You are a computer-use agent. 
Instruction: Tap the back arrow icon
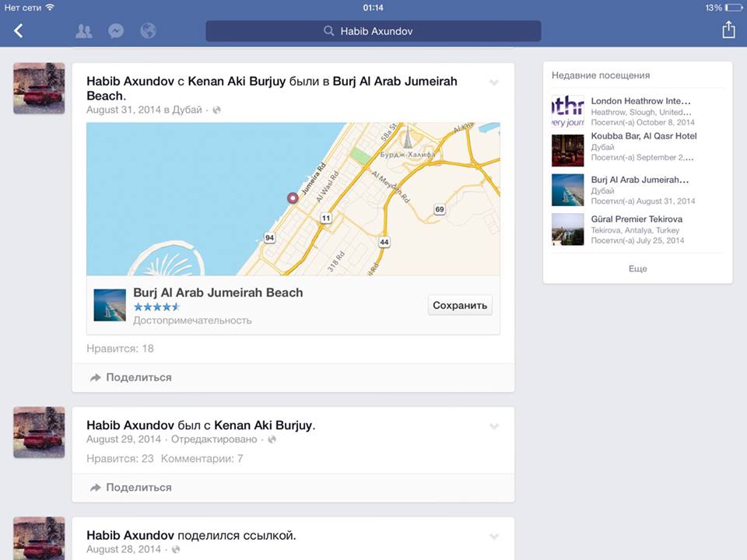coord(19,31)
